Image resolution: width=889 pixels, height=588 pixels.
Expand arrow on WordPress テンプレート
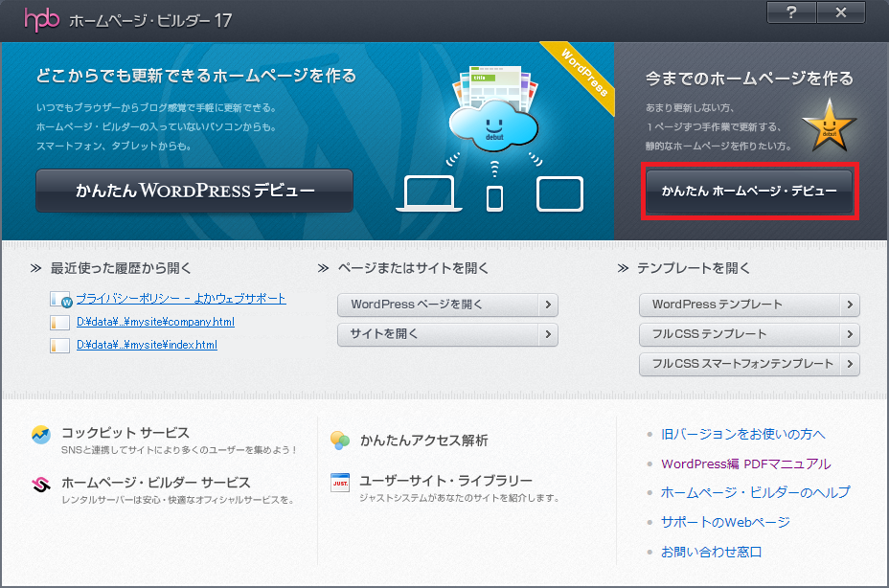pyautogui.click(x=850, y=305)
